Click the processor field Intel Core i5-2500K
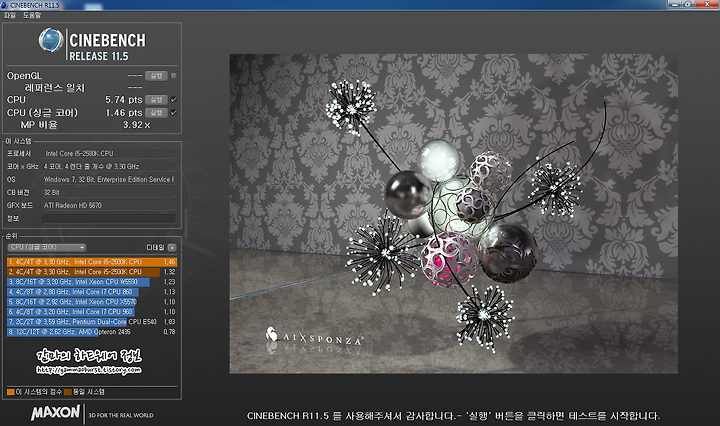Viewport: 720px width, 426px height. (109, 153)
